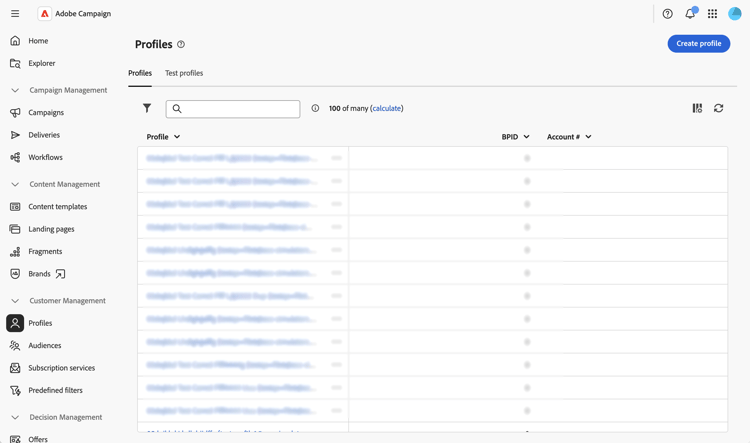Refresh the profiles list
The height and width of the screenshot is (443, 750).
718,108
